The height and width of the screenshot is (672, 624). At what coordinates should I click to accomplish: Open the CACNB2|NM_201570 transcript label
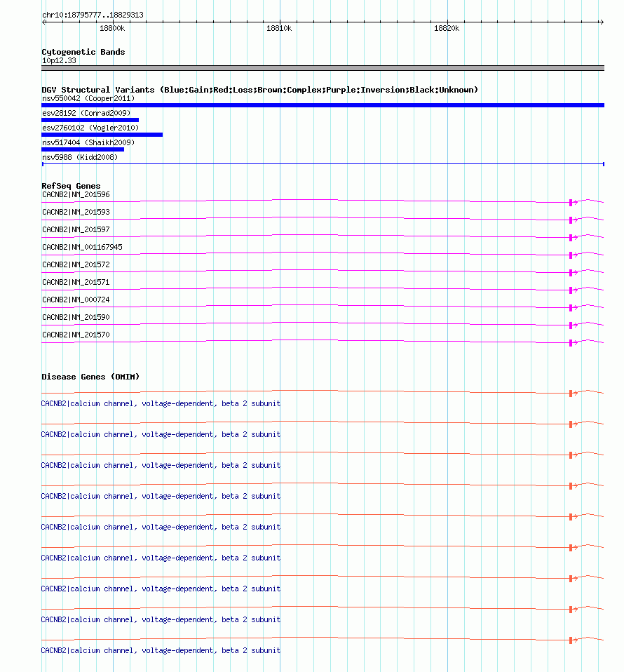tap(76, 335)
